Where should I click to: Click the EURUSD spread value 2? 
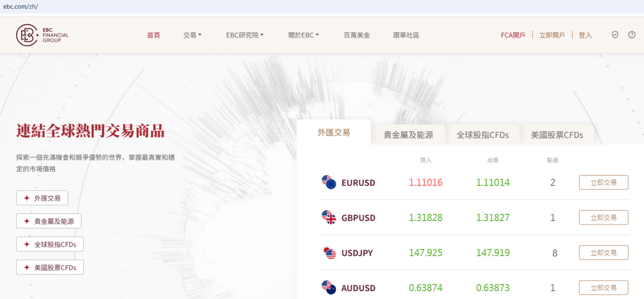[553, 182]
